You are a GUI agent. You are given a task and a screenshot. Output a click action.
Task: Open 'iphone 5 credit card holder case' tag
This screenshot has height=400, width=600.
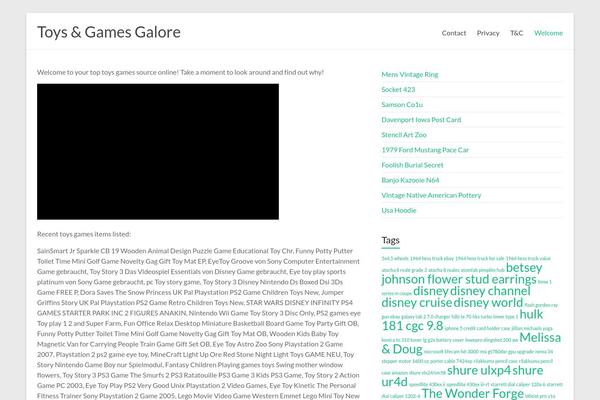pos(477,328)
